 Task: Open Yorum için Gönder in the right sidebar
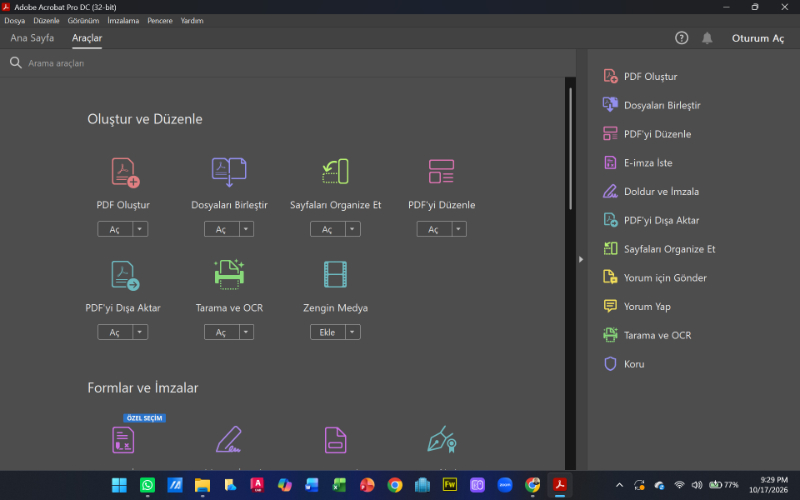click(x=655, y=278)
